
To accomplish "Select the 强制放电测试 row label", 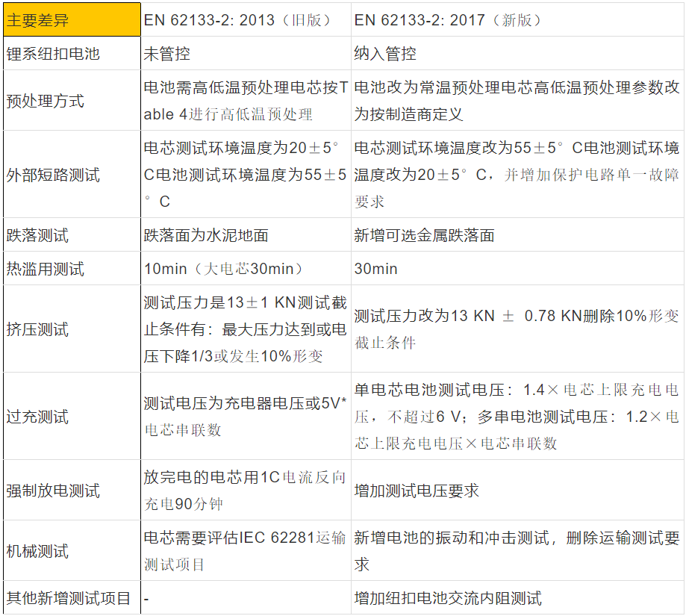I will tap(53, 491).
